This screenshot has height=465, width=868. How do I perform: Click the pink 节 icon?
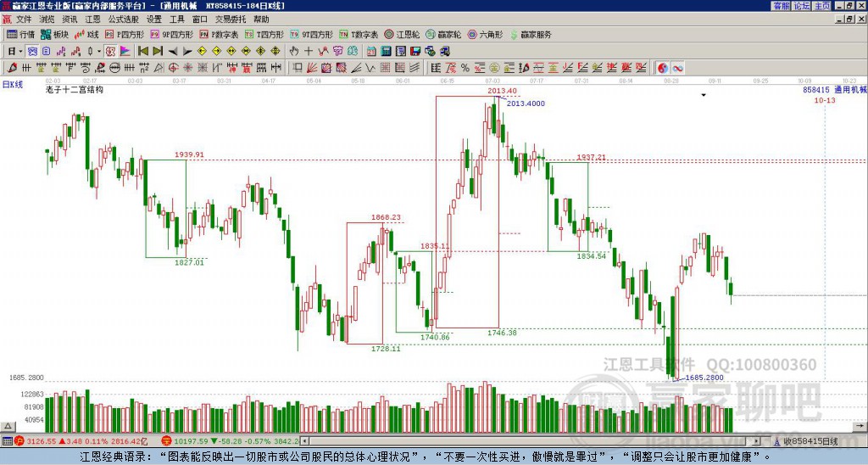(337, 51)
